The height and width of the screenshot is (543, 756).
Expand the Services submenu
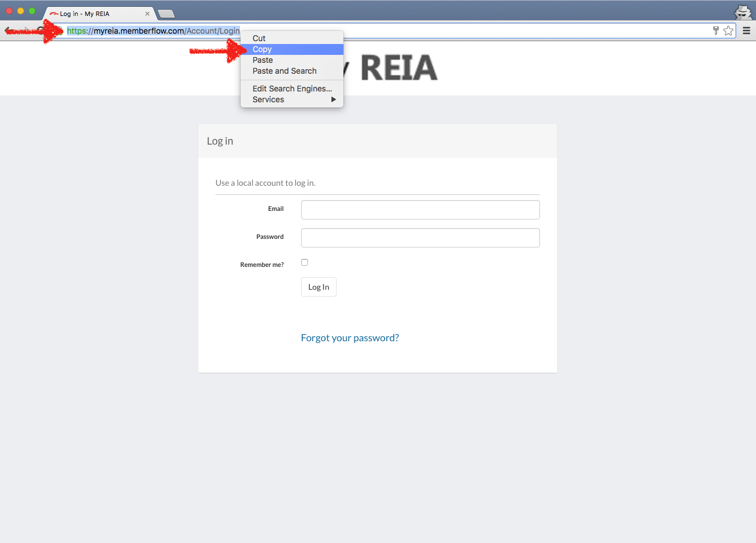[292, 99]
